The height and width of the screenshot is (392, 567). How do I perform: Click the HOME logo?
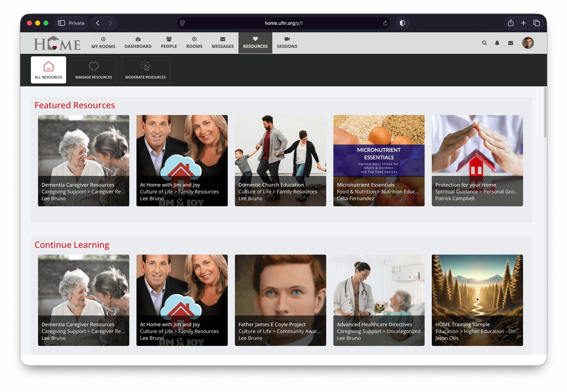point(57,43)
